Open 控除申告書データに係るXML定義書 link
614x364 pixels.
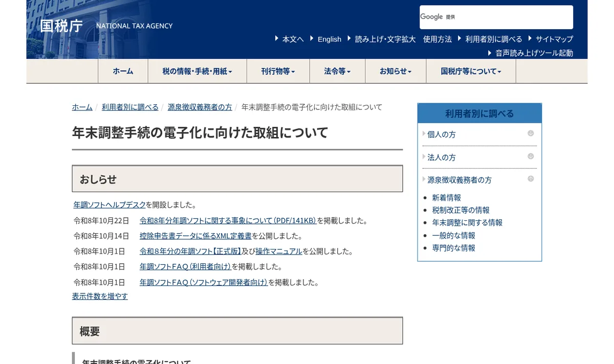(195, 236)
